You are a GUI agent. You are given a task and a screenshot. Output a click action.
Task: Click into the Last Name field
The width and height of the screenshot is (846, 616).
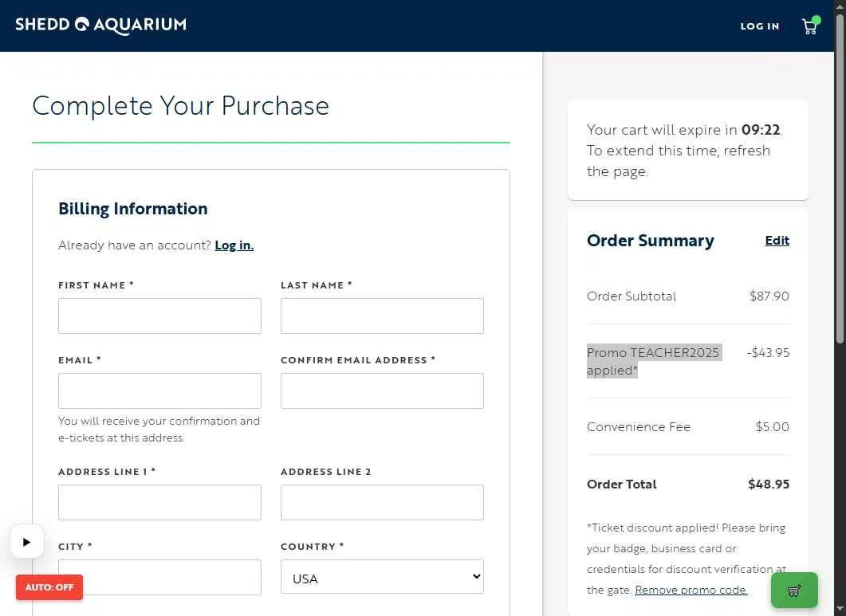pos(382,316)
